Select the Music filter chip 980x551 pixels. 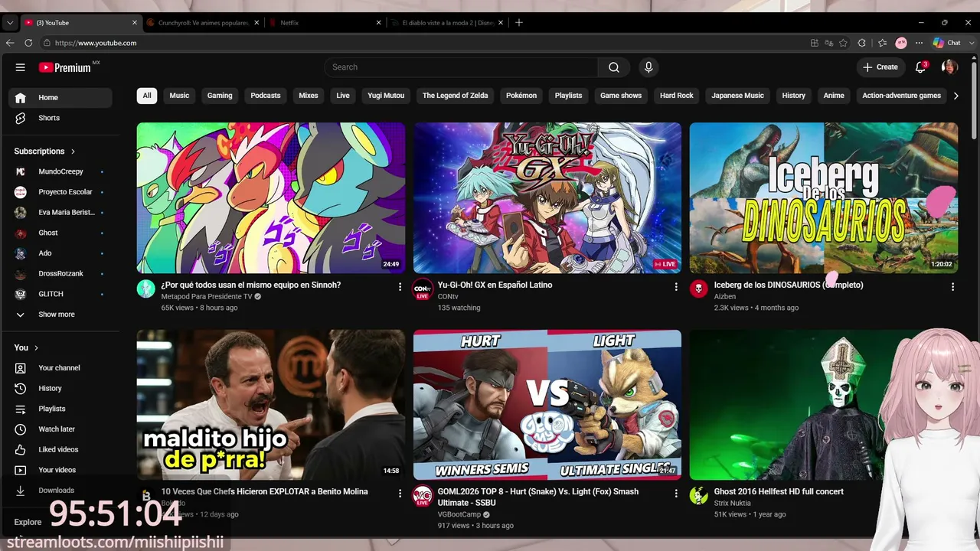coord(179,96)
